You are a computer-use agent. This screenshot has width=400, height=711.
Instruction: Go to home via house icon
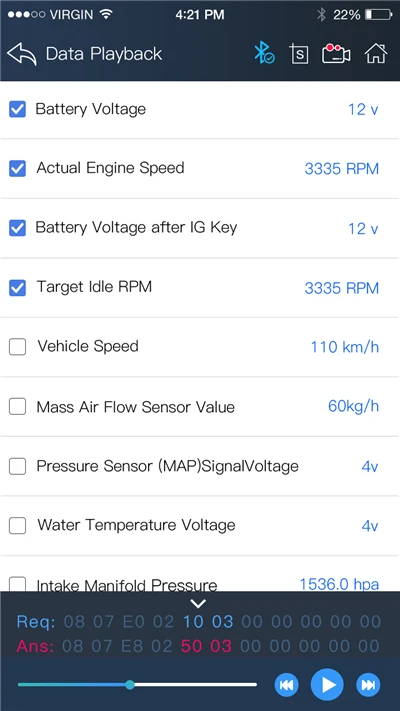[376, 54]
